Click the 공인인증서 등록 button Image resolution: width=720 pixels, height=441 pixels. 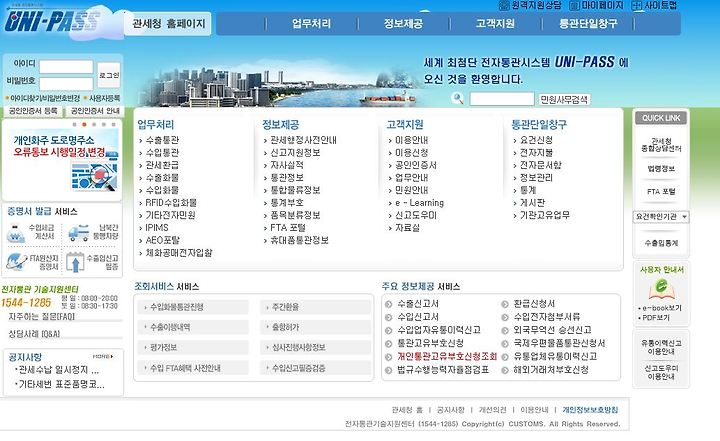(33, 111)
